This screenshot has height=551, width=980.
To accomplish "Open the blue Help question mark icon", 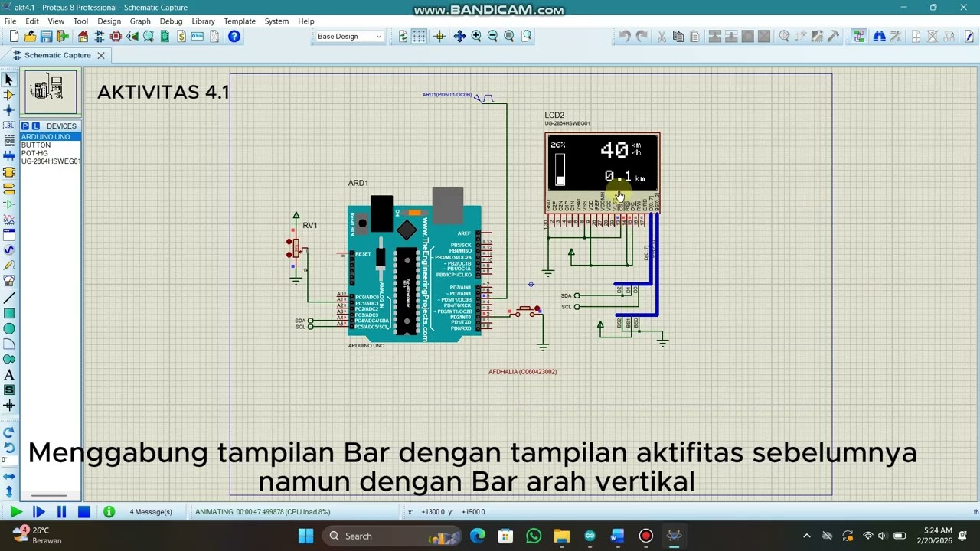I will (x=234, y=36).
